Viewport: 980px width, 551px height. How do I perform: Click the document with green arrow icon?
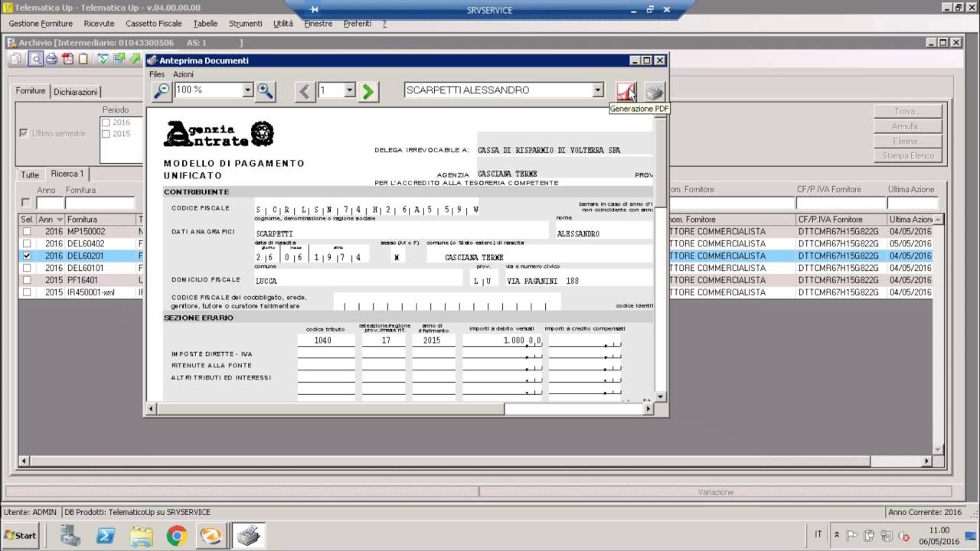pos(119,58)
